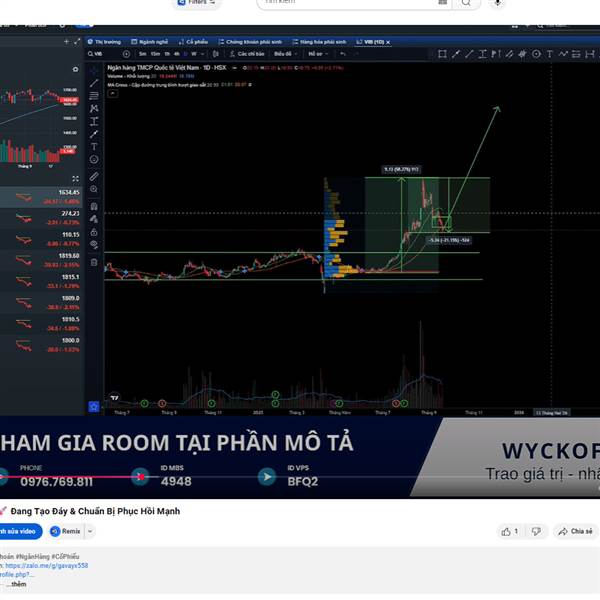Click the undo arrow in chart toolbar
This screenshot has height=600, width=600.
click(x=343, y=54)
